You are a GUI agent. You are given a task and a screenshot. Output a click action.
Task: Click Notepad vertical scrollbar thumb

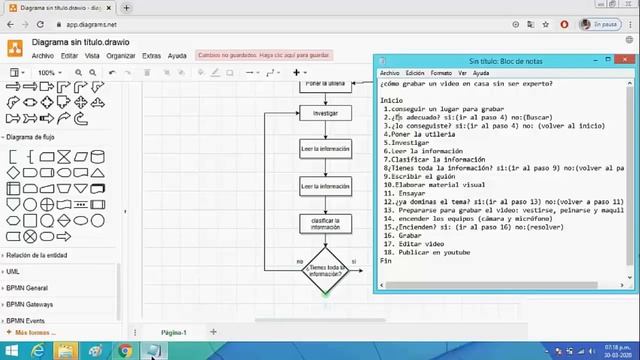pyautogui.click(x=630, y=176)
